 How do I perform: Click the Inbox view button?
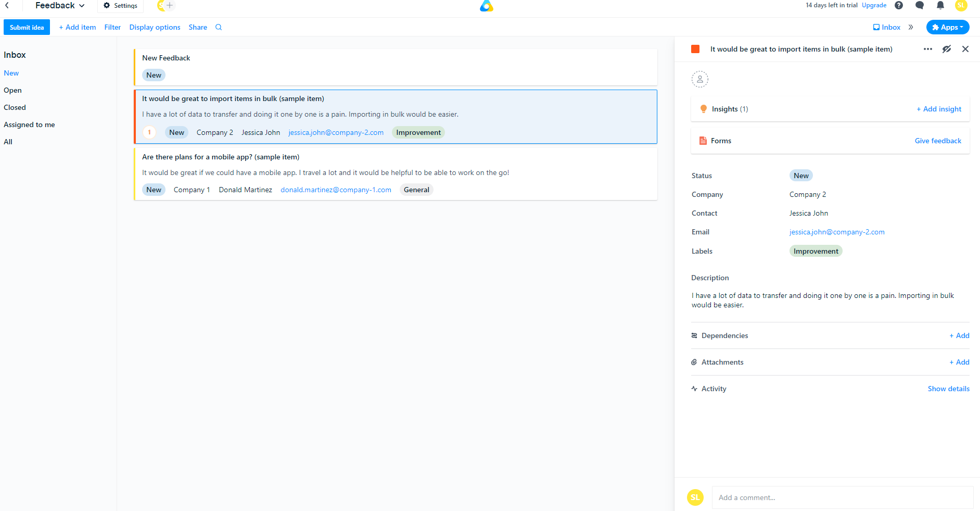click(x=887, y=27)
